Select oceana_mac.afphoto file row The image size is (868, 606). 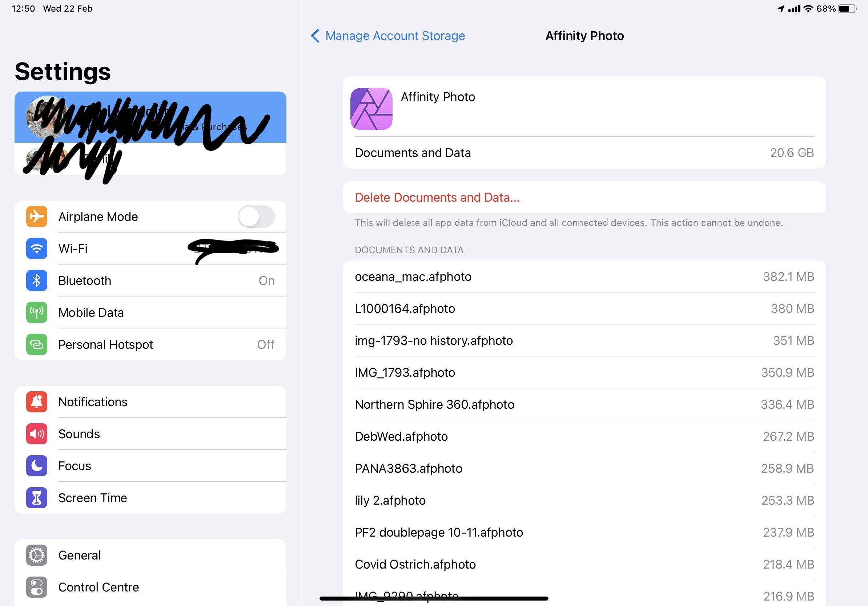(584, 276)
